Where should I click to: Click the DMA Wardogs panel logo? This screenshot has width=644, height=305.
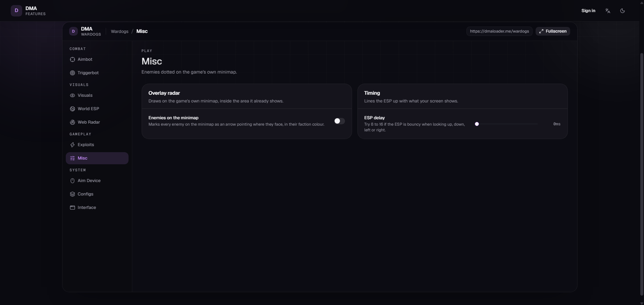(x=73, y=31)
